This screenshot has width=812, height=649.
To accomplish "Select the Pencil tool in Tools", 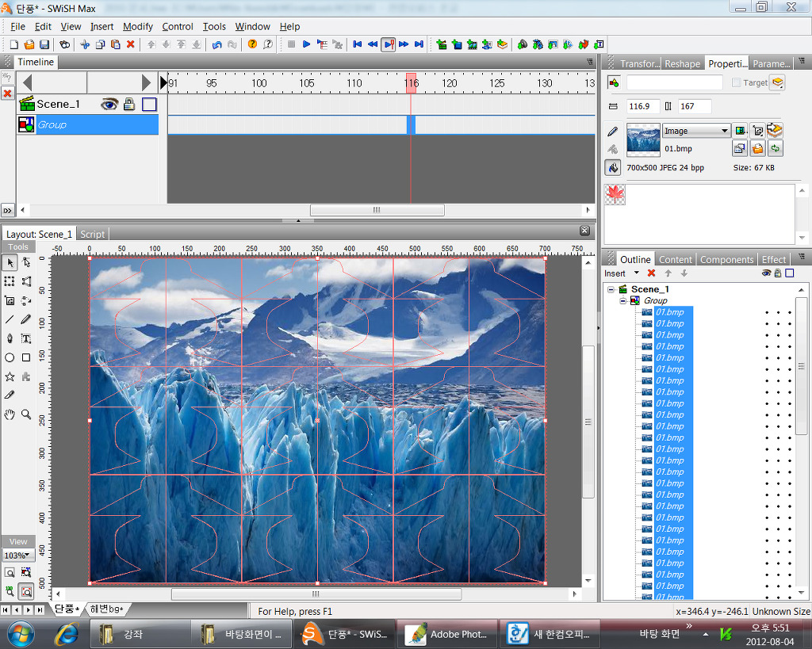I will click(26, 319).
